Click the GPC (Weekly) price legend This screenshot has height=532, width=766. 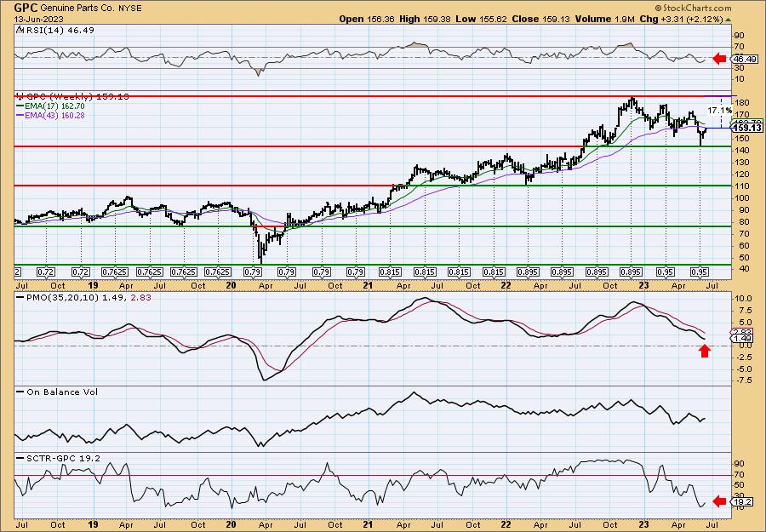pos(73,96)
